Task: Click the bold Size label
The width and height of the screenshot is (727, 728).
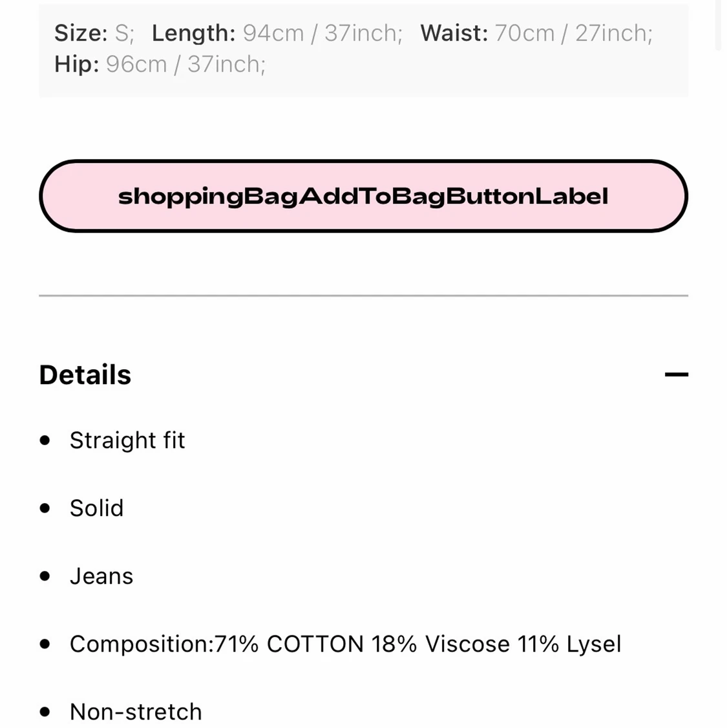Action: (80, 33)
